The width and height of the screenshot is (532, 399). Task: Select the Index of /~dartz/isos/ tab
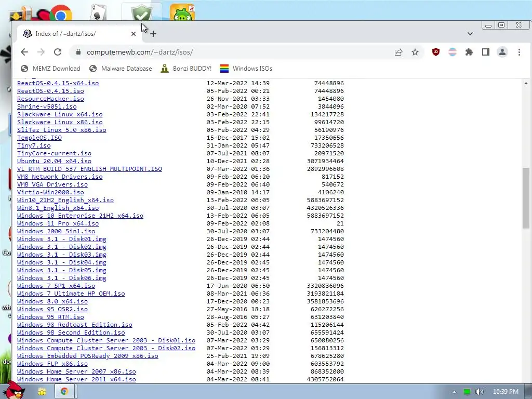tap(79, 34)
